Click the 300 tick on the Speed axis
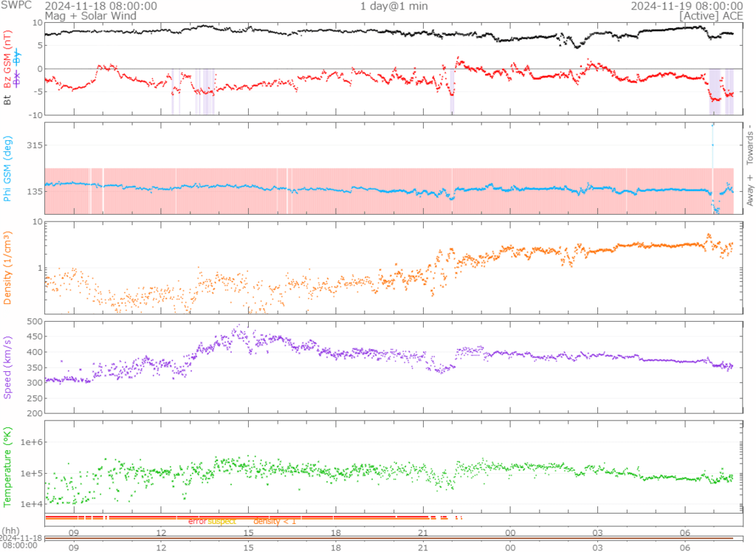 [x=35, y=383]
